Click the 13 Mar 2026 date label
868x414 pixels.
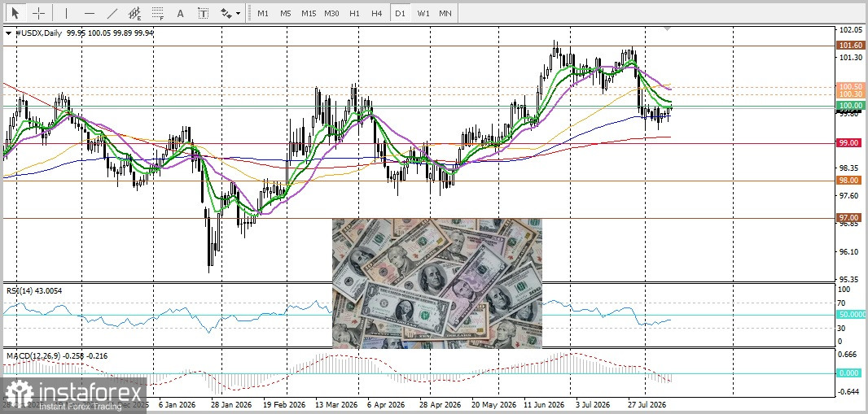(335, 404)
